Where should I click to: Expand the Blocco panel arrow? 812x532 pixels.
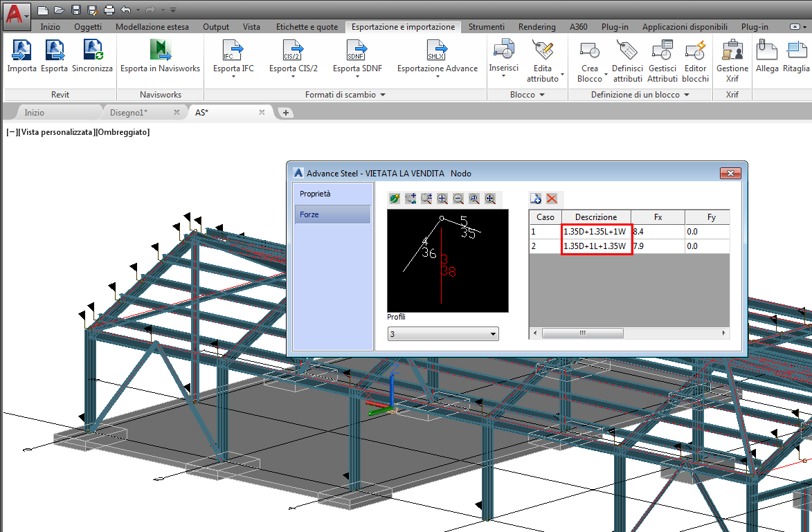(x=541, y=95)
